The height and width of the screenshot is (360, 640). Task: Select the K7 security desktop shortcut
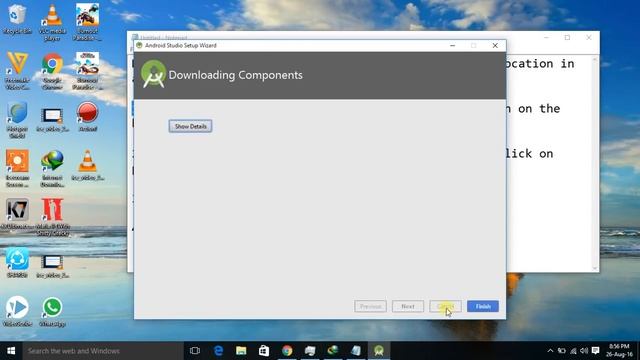point(17,213)
